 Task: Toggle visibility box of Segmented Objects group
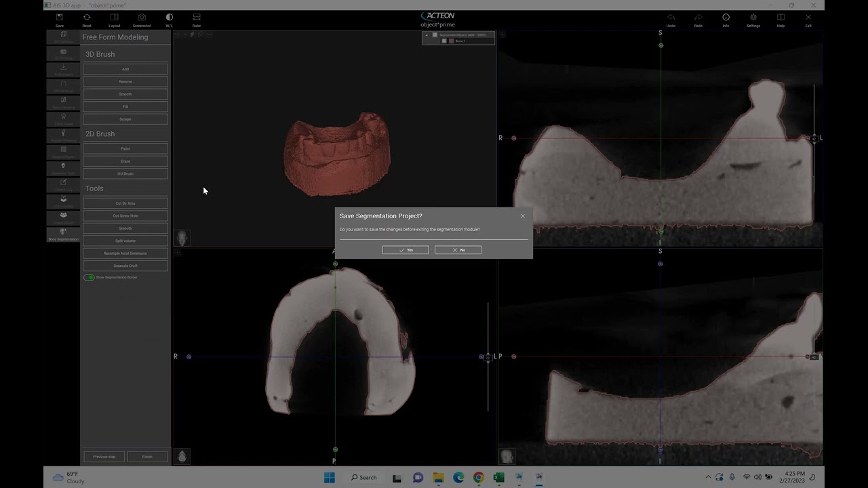click(x=435, y=35)
